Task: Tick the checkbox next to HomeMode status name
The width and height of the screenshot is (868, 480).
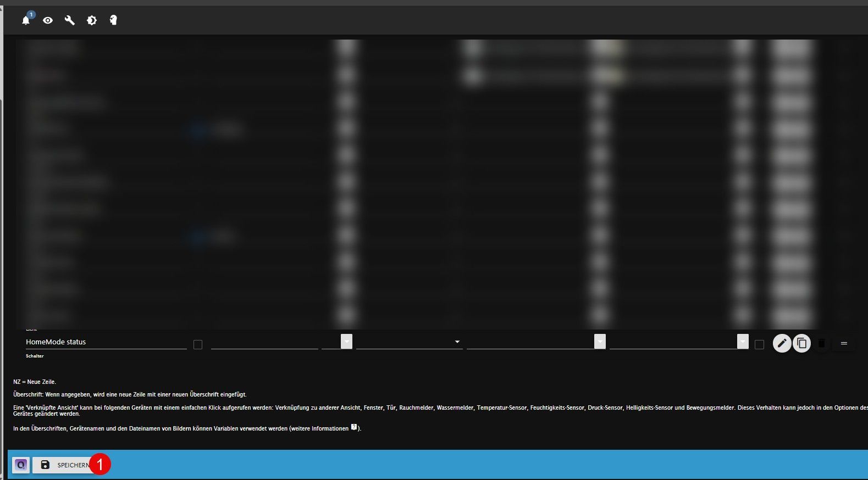Action: (x=198, y=344)
